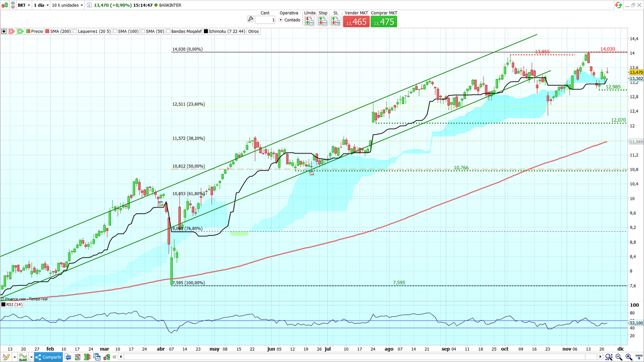This screenshot has width=644, height=362.
Task: Click the 11,572 (38,20%) Fibonacci label
Action: [x=188, y=138]
